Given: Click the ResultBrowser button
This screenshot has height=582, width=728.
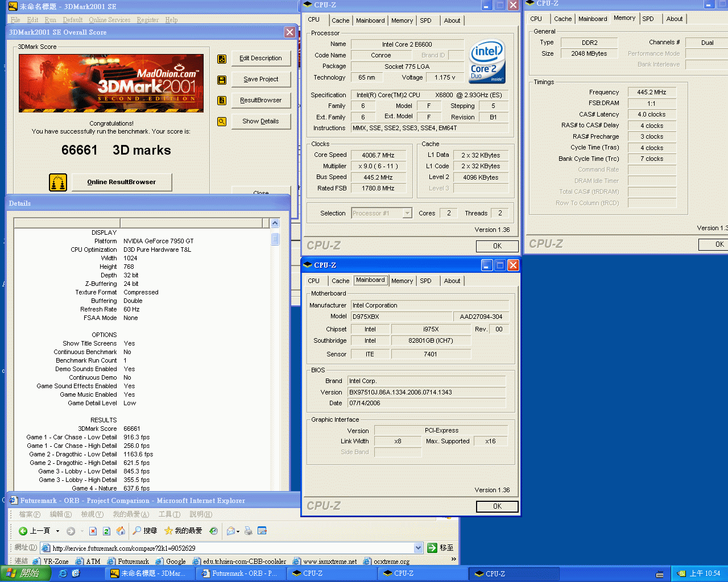Looking at the screenshot, I should pos(260,101).
